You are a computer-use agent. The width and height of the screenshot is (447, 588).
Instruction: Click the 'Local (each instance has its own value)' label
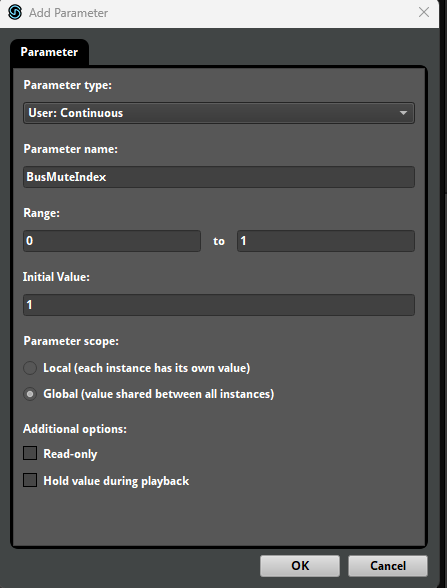pyautogui.click(x=147, y=368)
